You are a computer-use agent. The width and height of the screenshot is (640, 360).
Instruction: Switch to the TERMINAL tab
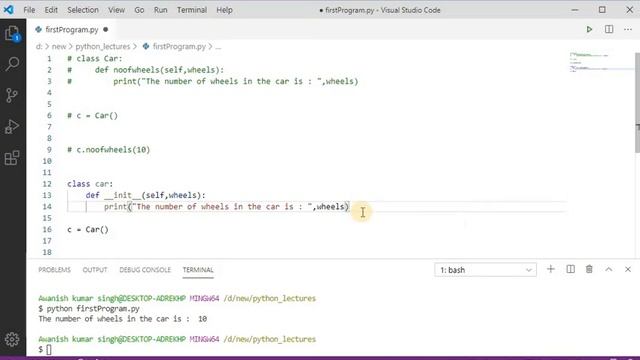(198, 270)
